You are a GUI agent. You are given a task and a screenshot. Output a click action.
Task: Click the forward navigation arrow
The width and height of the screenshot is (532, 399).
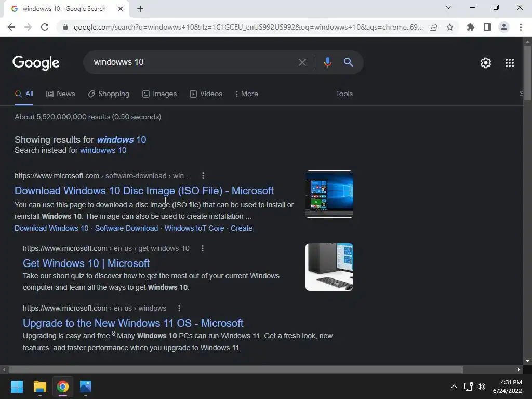(28, 27)
